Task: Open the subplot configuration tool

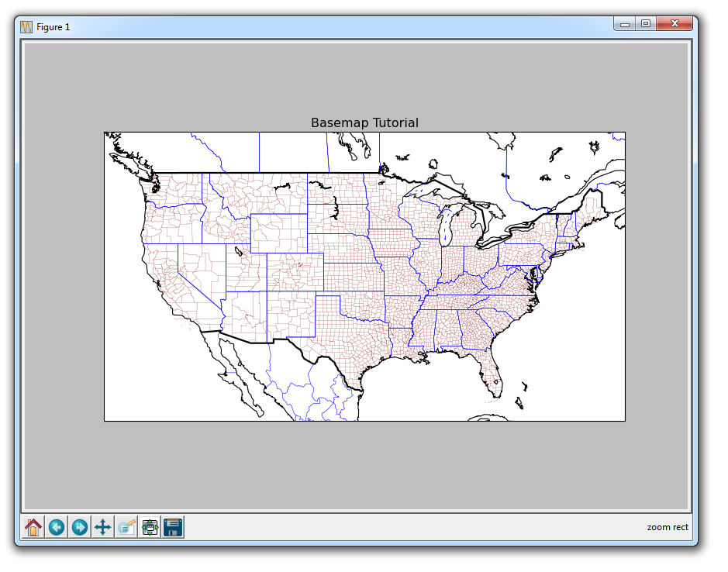Action: point(150,527)
